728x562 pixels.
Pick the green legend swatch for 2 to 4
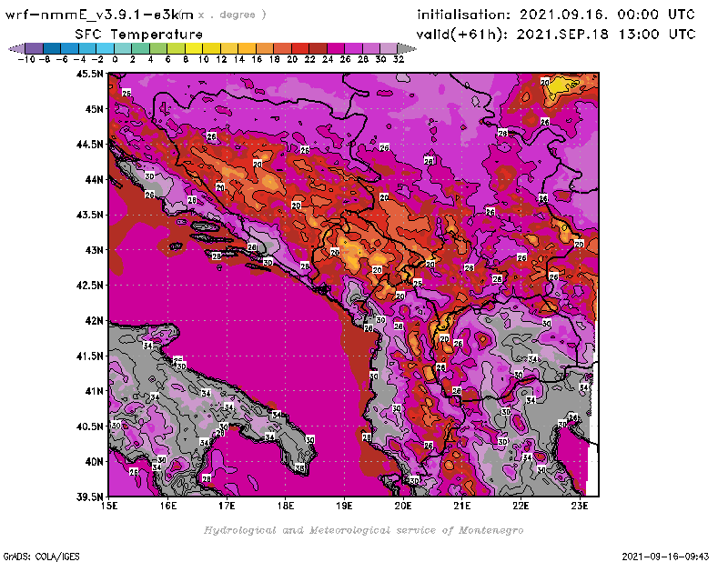pos(141,48)
